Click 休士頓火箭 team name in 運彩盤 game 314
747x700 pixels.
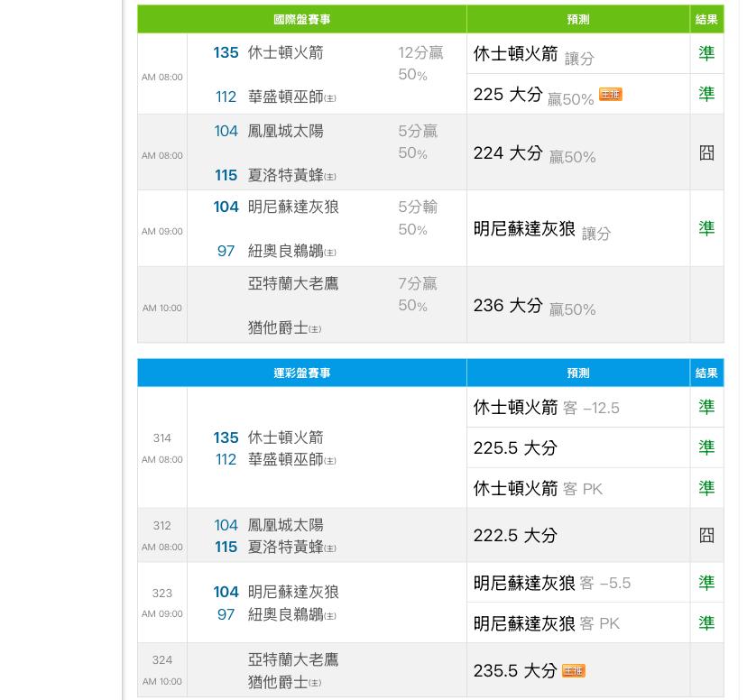285,437
